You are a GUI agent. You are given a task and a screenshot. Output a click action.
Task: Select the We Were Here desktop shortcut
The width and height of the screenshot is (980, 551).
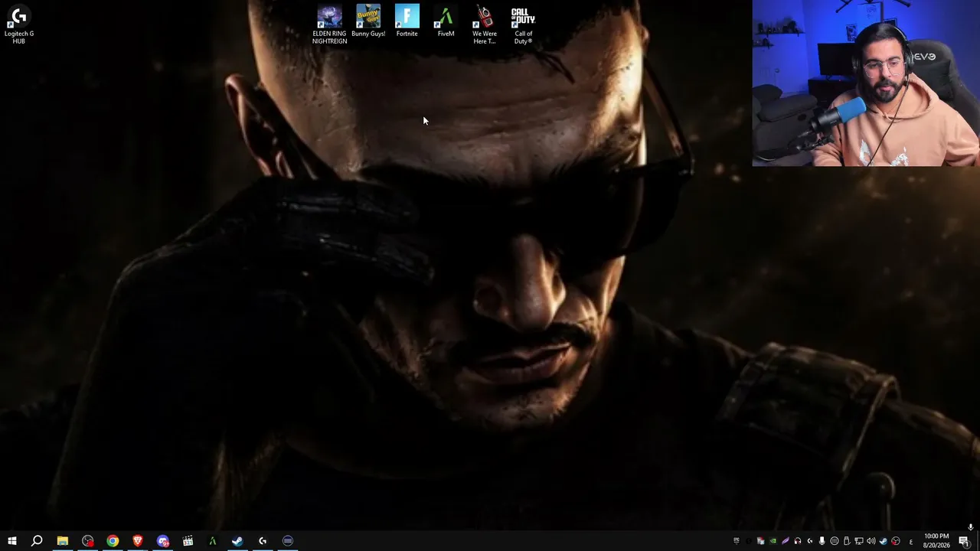(x=485, y=24)
